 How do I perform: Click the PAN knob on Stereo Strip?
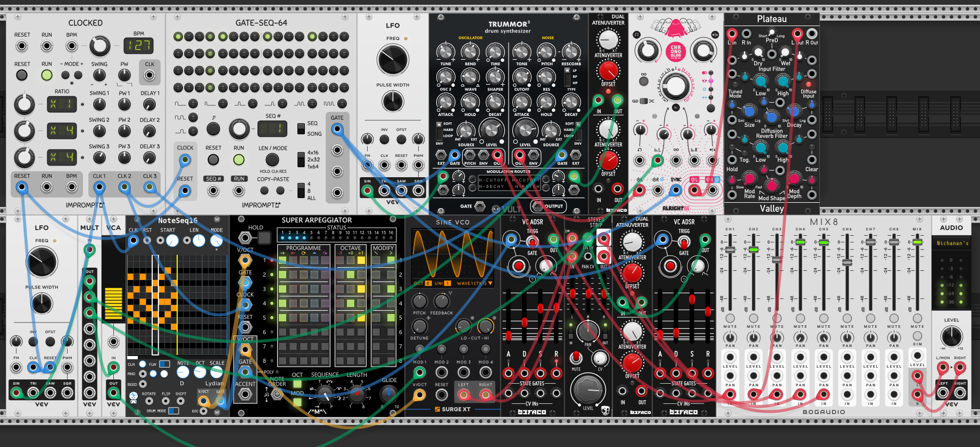click(x=587, y=331)
